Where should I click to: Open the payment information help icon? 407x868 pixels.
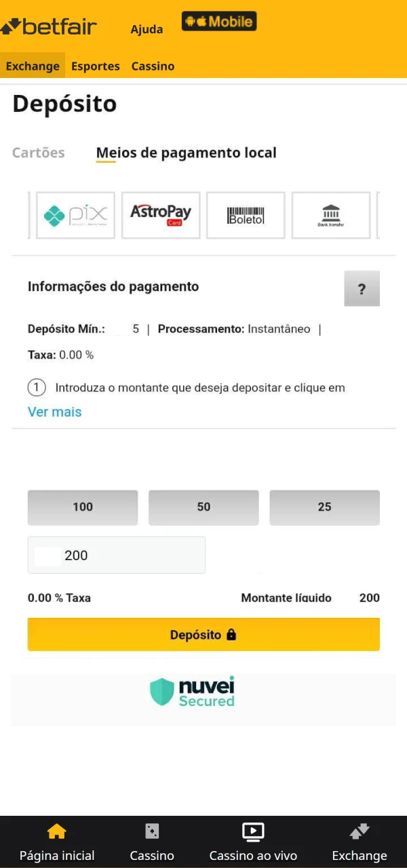362,288
